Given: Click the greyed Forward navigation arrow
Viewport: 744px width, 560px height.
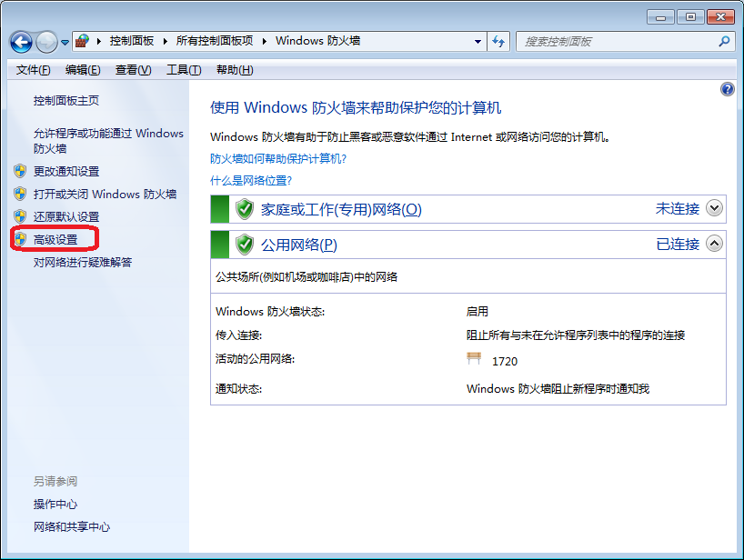Looking at the screenshot, I should point(46,42).
